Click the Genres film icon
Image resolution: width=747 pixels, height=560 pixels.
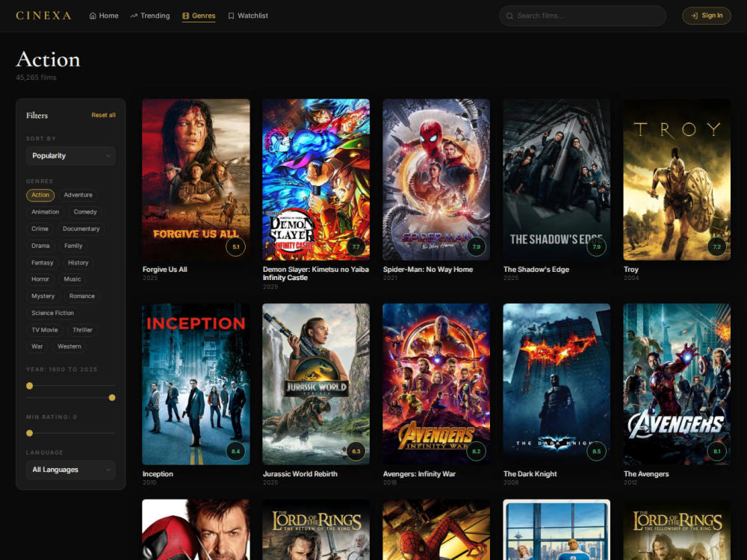186,16
